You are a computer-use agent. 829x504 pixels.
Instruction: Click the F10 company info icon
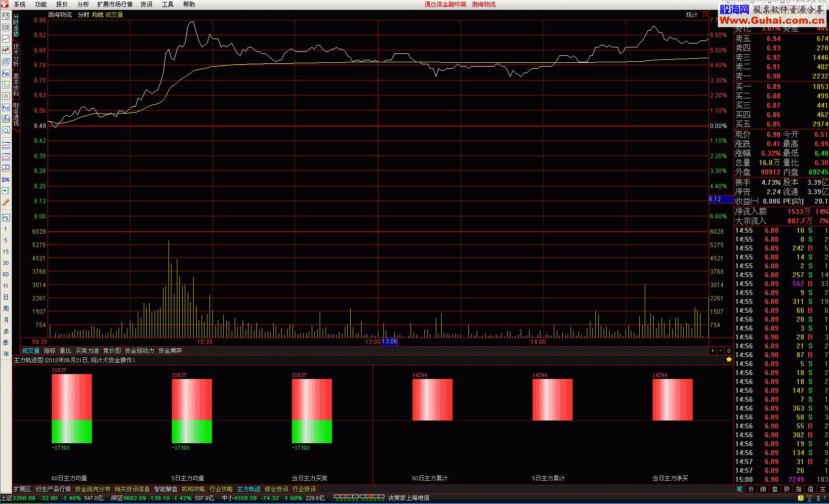click(x=6, y=73)
